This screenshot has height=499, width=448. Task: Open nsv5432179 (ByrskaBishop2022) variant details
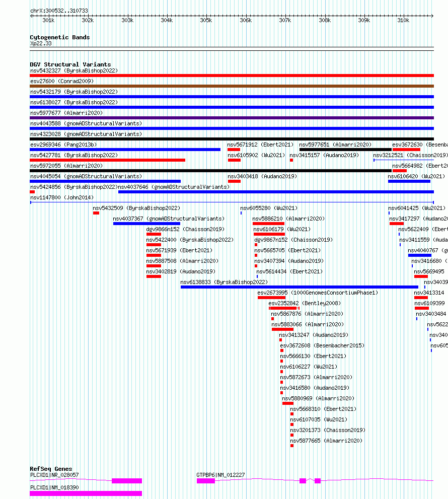(x=74, y=92)
